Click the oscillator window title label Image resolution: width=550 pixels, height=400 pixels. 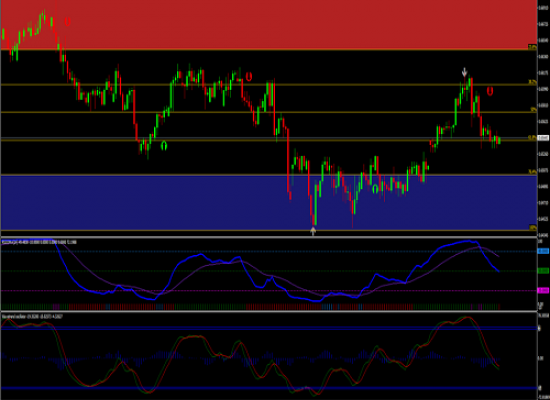32,316
